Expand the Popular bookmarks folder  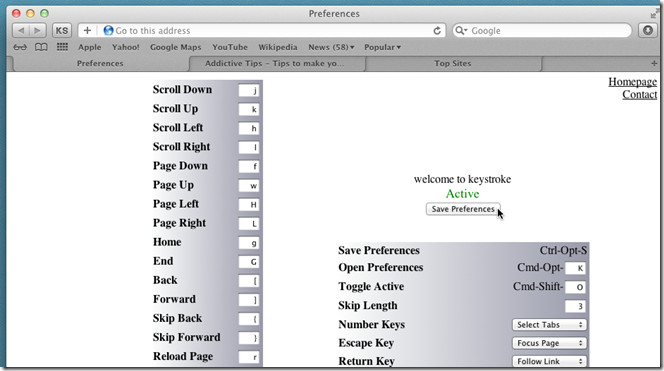click(382, 47)
